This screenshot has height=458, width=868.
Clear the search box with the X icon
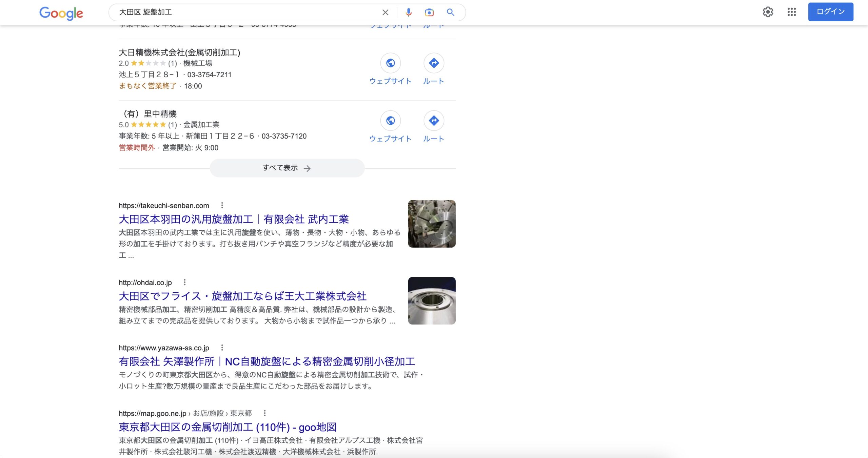385,13
